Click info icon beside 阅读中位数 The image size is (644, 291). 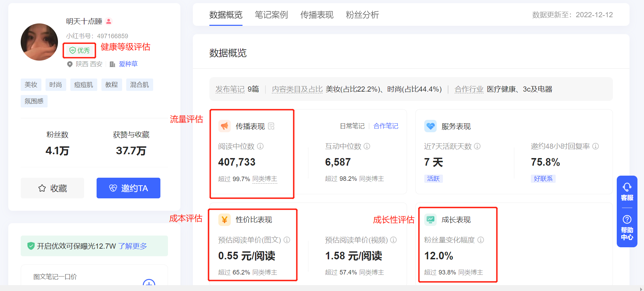(260, 146)
